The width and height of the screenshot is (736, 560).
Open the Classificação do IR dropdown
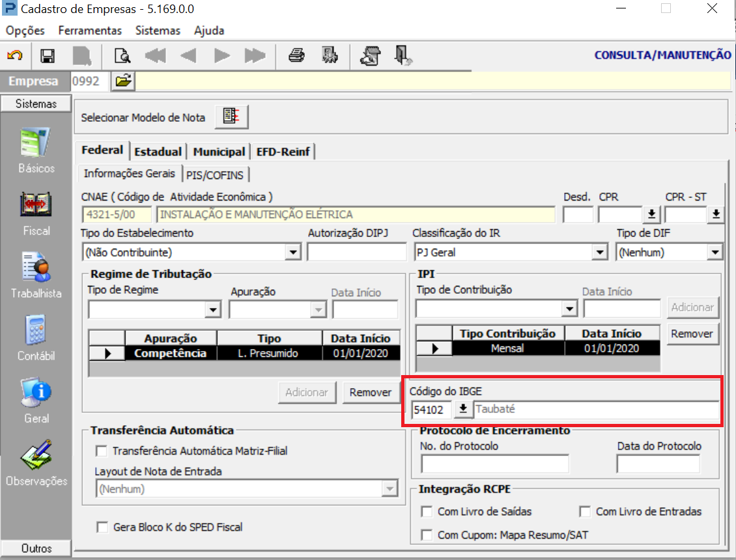(x=599, y=253)
